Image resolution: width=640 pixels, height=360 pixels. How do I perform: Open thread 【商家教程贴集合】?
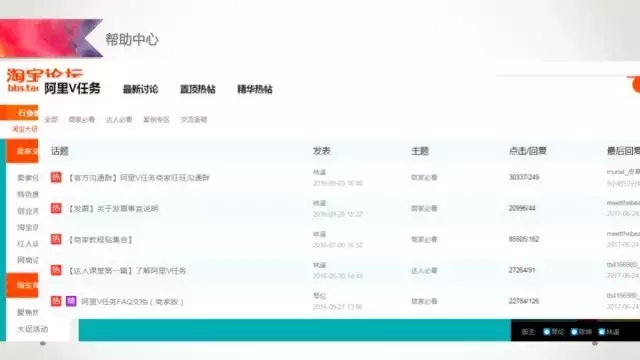100,240
